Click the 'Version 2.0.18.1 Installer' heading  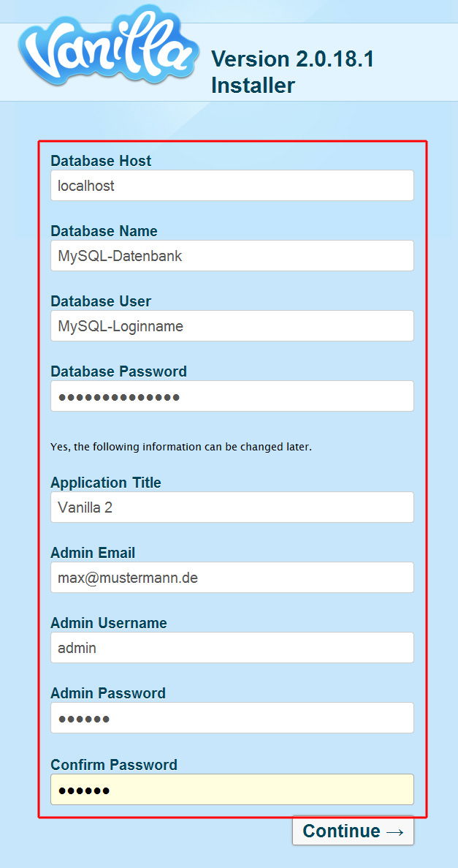coord(293,72)
